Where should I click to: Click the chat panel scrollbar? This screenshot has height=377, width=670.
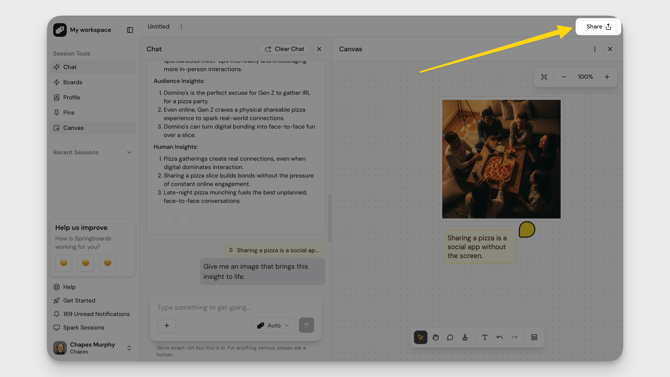pyautogui.click(x=329, y=218)
